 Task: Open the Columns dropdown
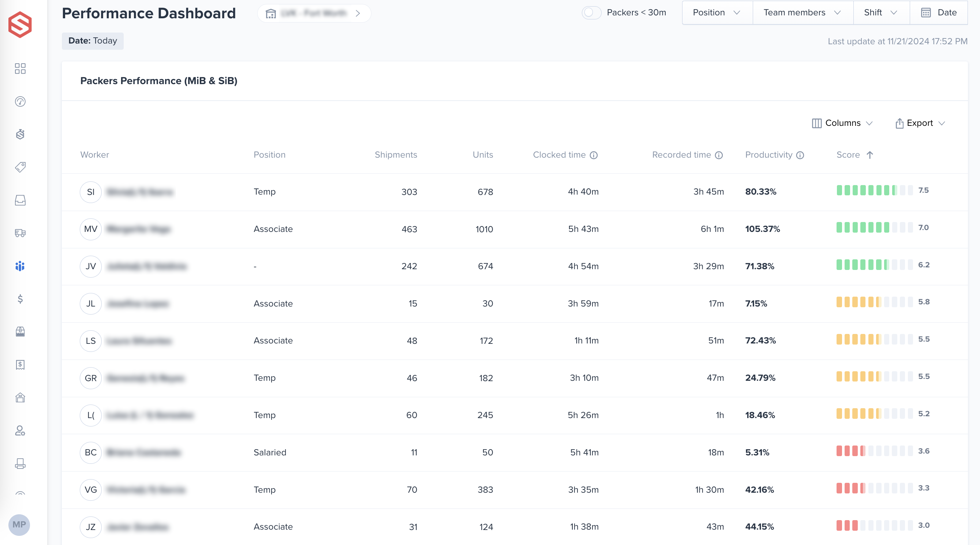[x=842, y=123]
